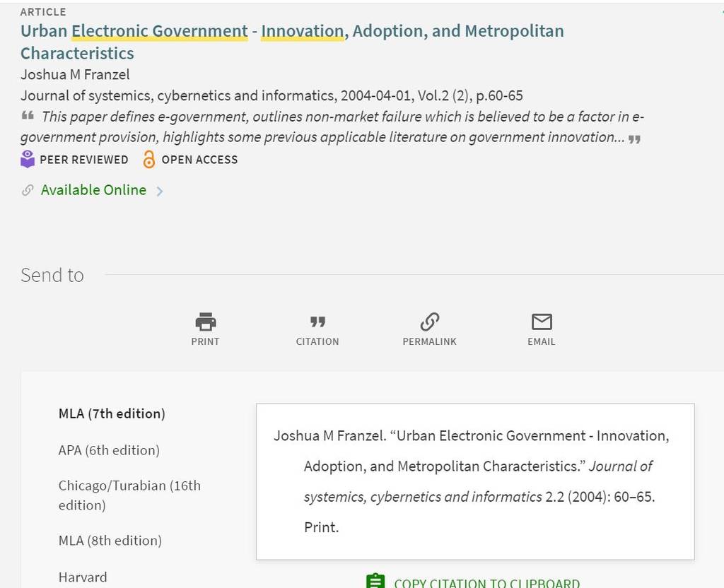This screenshot has width=724, height=588.
Task: Click the clipboard icon for copying citation
Action: coord(375,581)
